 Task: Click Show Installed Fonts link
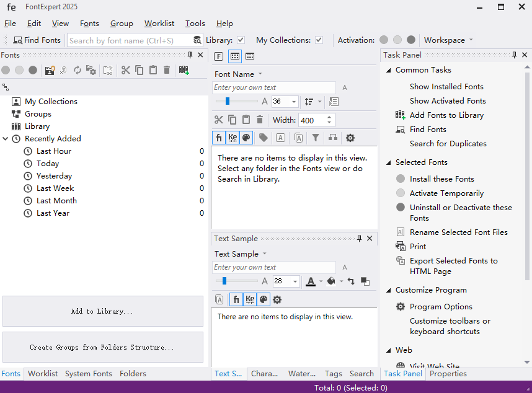[446, 86]
